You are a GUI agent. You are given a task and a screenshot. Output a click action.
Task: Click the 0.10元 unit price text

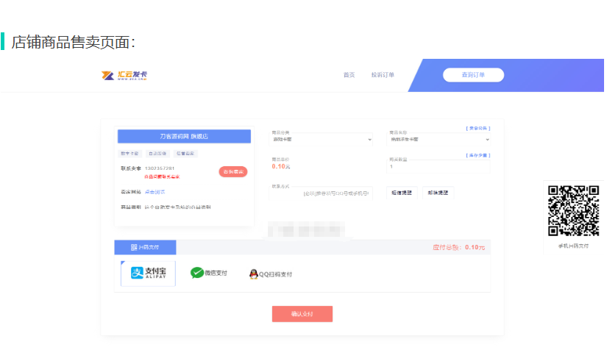[280, 166]
